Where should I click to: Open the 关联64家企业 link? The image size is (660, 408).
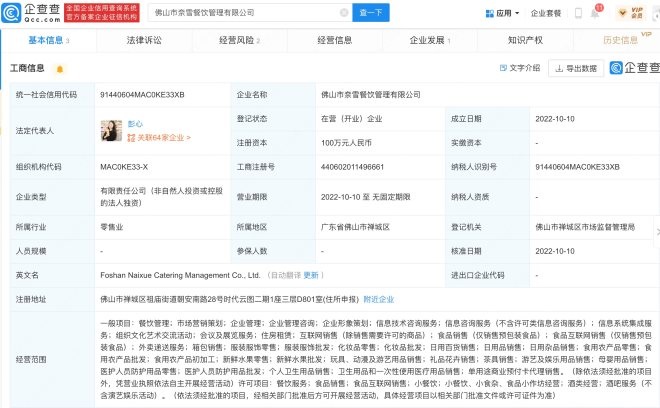point(162,138)
